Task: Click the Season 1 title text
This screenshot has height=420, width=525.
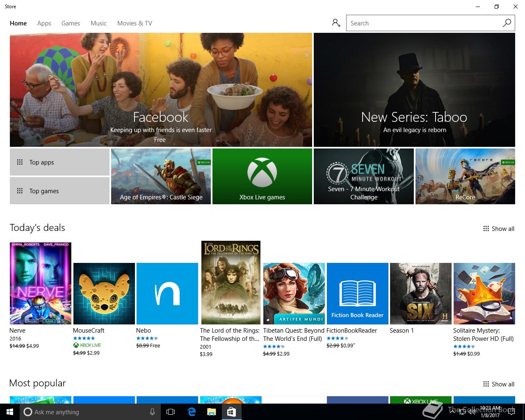Action: pyautogui.click(x=402, y=331)
